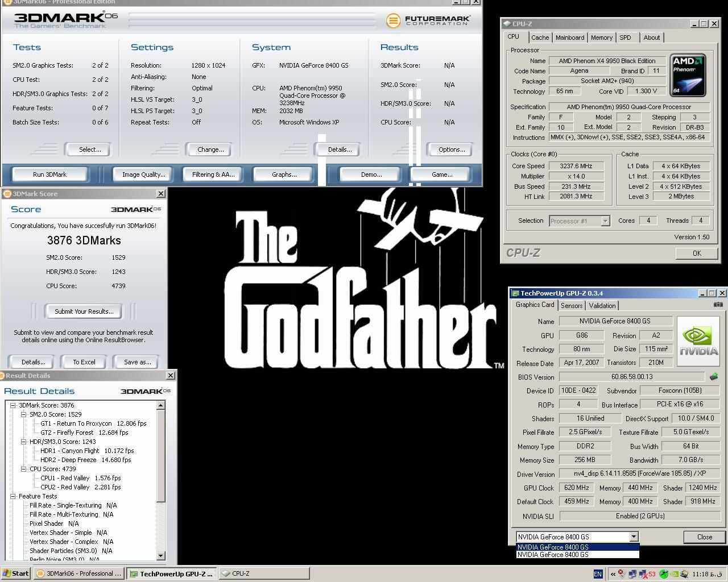Select Pixel Shader N/A row
728x582 pixels.
click(x=54, y=523)
